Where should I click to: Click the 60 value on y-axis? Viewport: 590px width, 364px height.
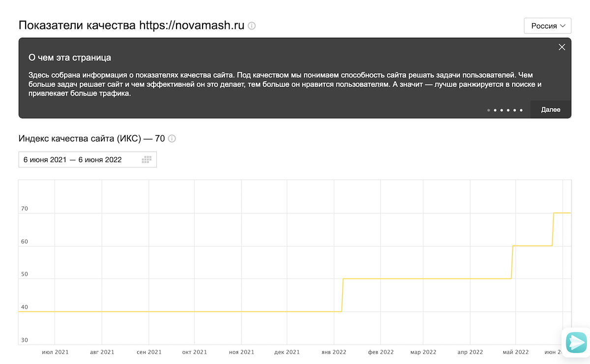tap(24, 242)
